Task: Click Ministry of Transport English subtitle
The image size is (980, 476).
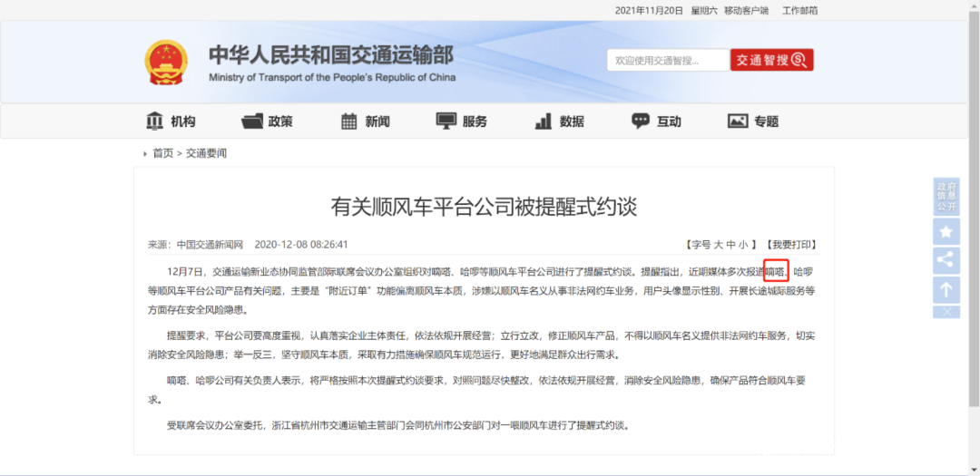Action: click(x=332, y=77)
